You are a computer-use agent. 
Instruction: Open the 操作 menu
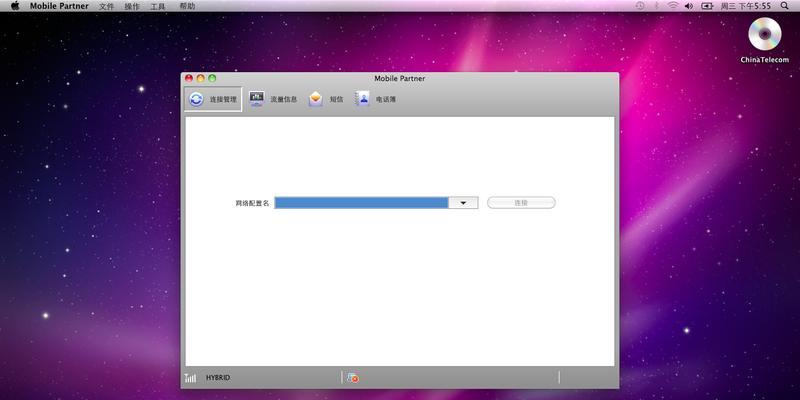pyautogui.click(x=132, y=6)
